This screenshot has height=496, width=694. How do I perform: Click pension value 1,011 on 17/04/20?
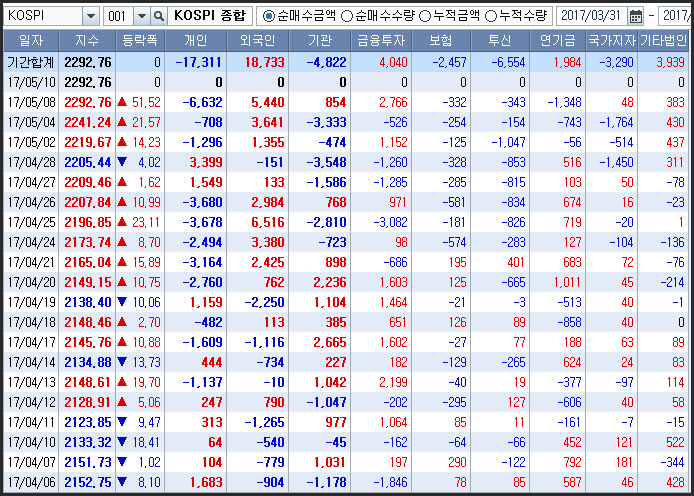point(567,282)
